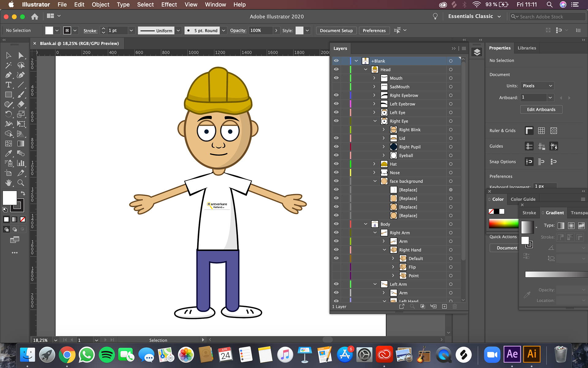Select the Pen tool

coord(9,75)
